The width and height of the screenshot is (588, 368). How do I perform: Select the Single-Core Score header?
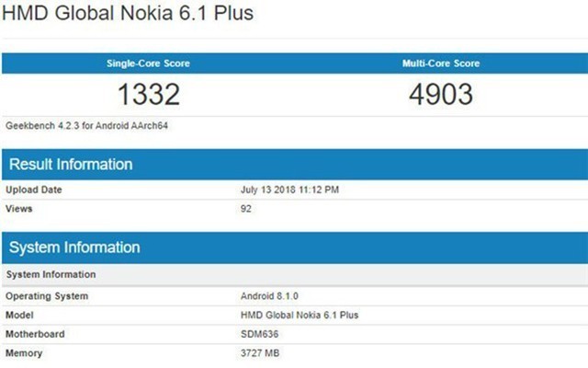pos(148,63)
